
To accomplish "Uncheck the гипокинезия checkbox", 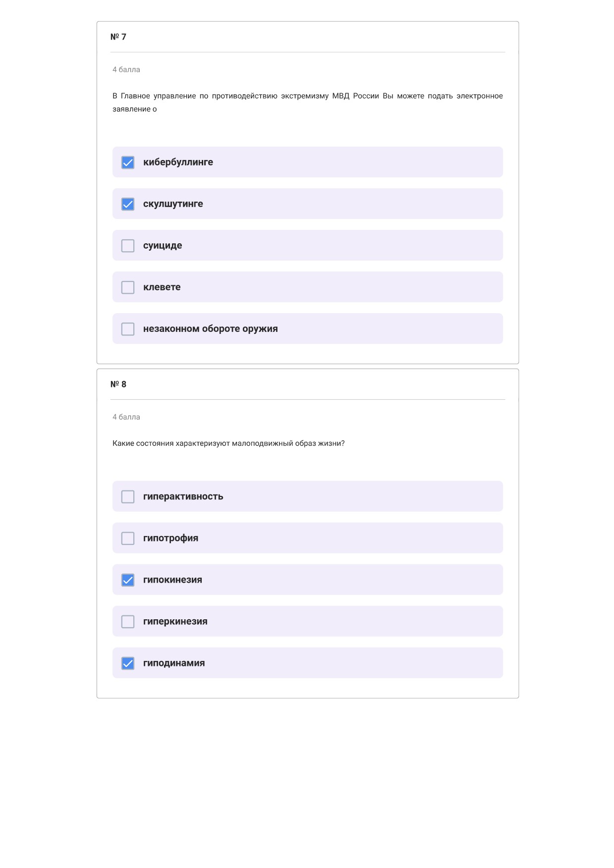I will pyautogui.click(x=128, y=580).
